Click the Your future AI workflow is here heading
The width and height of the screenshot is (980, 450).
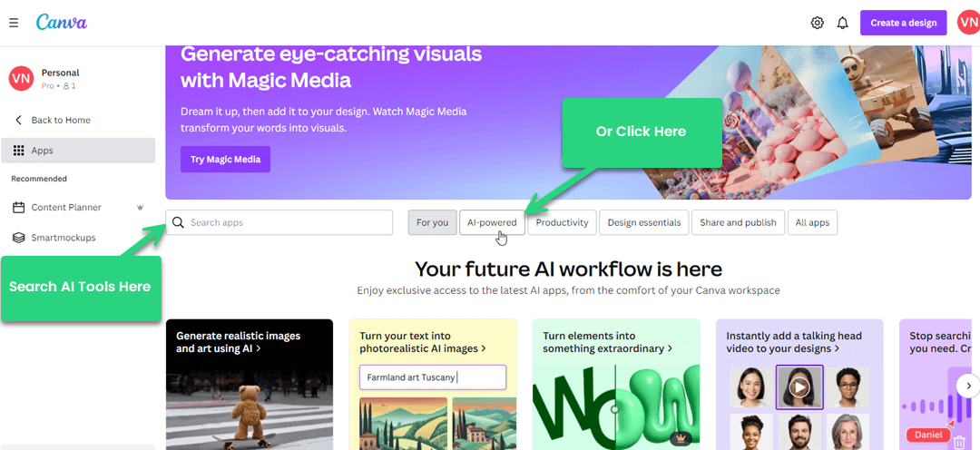pos(568,269)
